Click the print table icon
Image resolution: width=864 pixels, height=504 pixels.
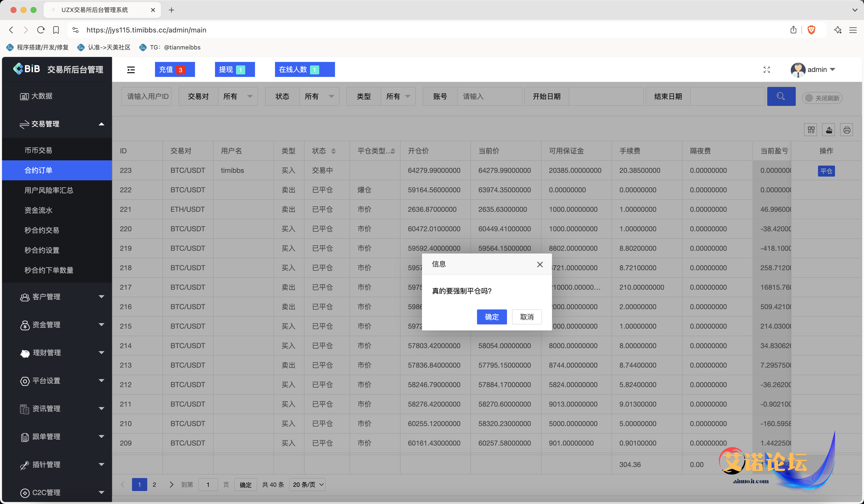846,130
